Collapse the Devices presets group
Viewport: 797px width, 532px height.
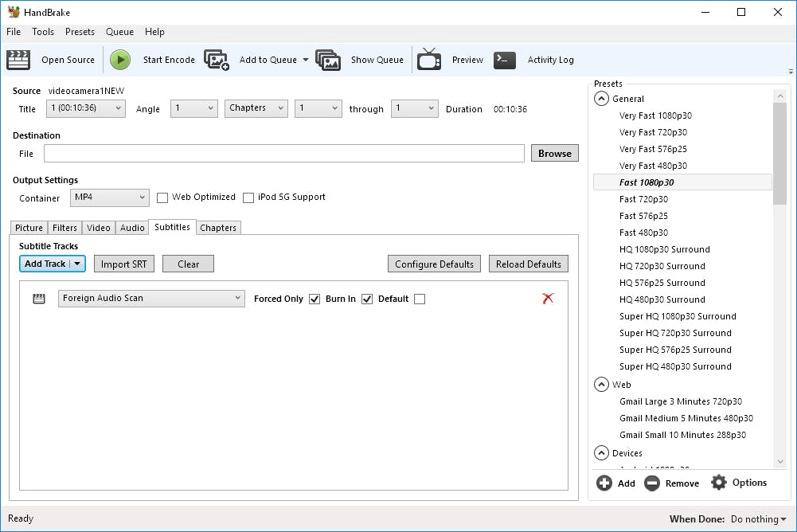(601, 452)
